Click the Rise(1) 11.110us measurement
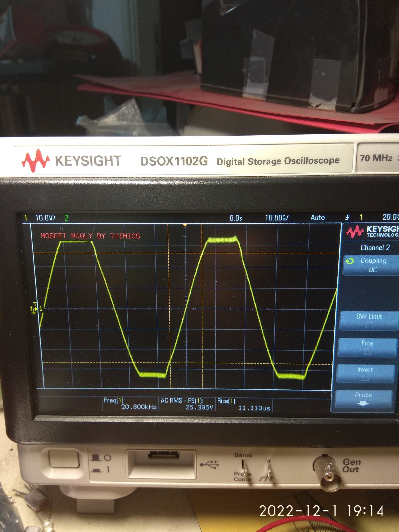 click(244, 404)
